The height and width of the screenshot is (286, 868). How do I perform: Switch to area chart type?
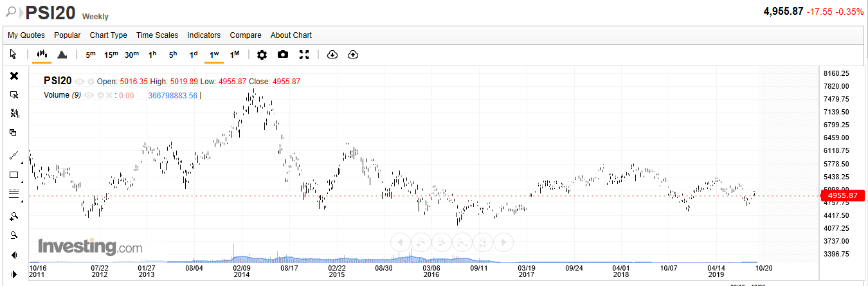(x=62, y=55)
